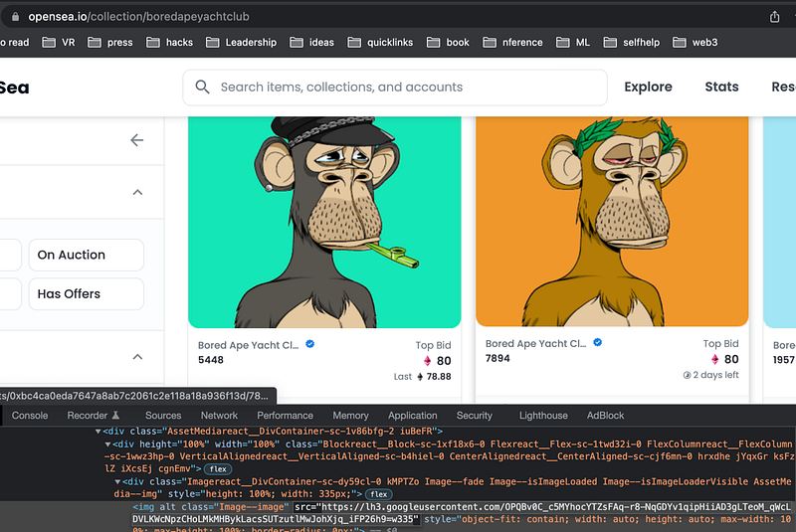The width and height of the screenshot is (796, 532).
Task: Click the flex badge on Imagereact div
Action: click(379, 494)
